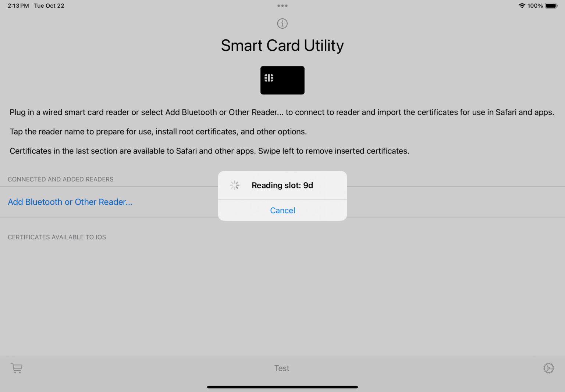Select the CONNECTED AND ADDED READERS header
Screen dimensions: 565x392
pyautogui.click(x=60, y=179)
